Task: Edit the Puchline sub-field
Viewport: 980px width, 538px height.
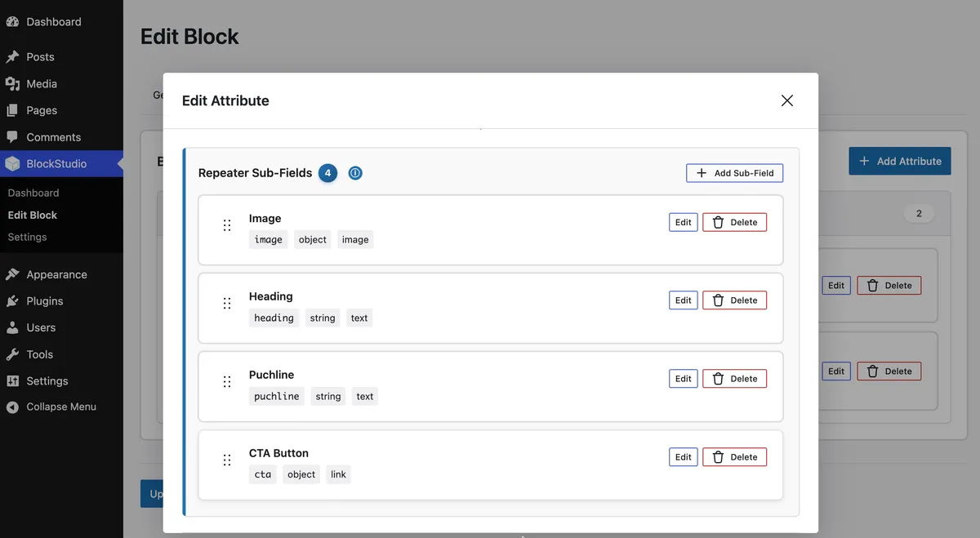Action: [684, 379]
